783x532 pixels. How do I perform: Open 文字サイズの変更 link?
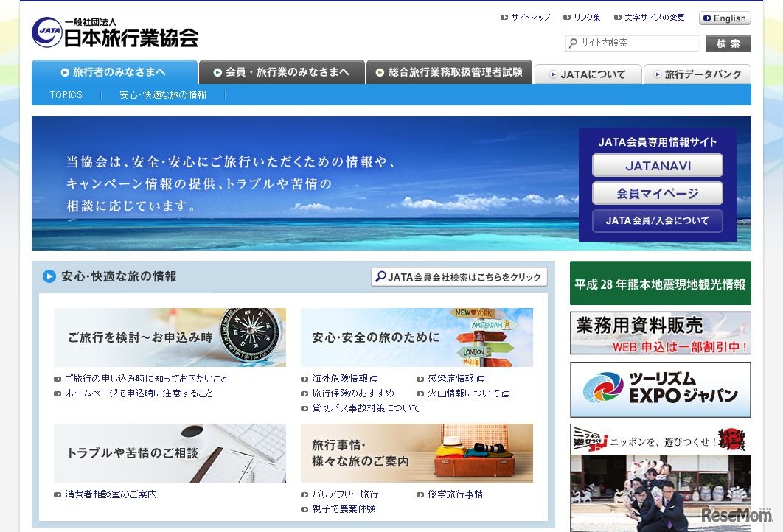click(654, 18)
